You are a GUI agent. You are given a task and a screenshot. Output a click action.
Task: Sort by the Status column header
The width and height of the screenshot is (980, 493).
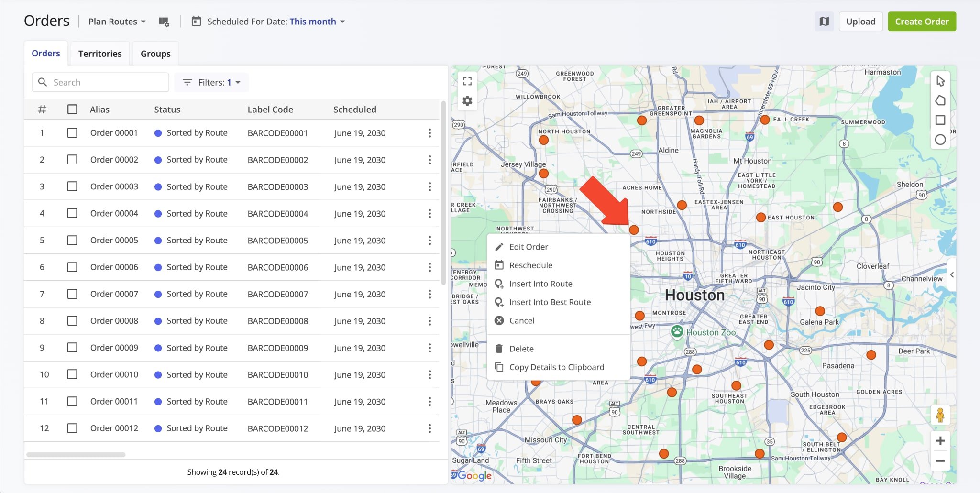(167, 110)
